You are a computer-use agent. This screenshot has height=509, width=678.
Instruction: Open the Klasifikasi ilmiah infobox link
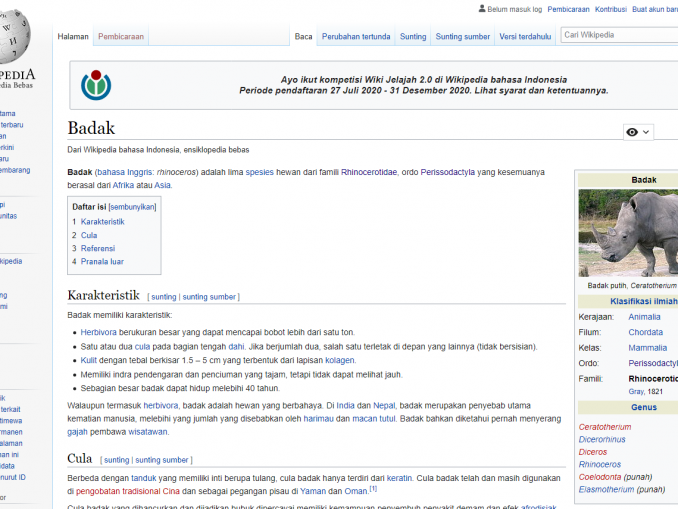644,301
